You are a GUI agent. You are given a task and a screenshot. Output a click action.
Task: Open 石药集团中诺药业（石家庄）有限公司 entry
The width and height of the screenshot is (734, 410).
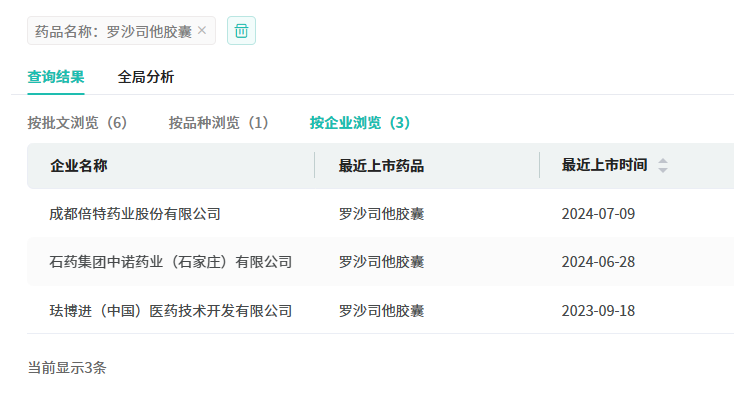coord(171,262)
